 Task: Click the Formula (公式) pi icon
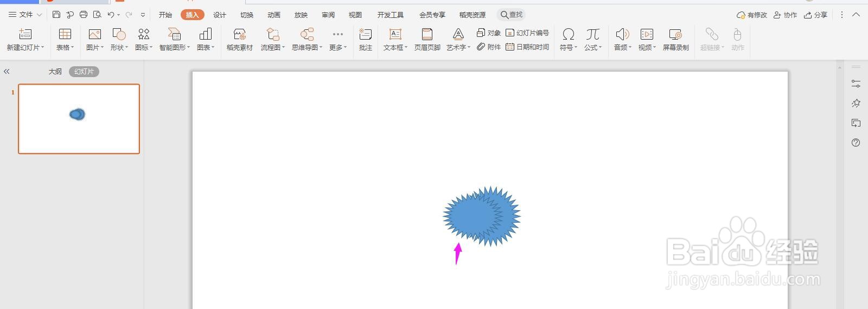[592, 34]
